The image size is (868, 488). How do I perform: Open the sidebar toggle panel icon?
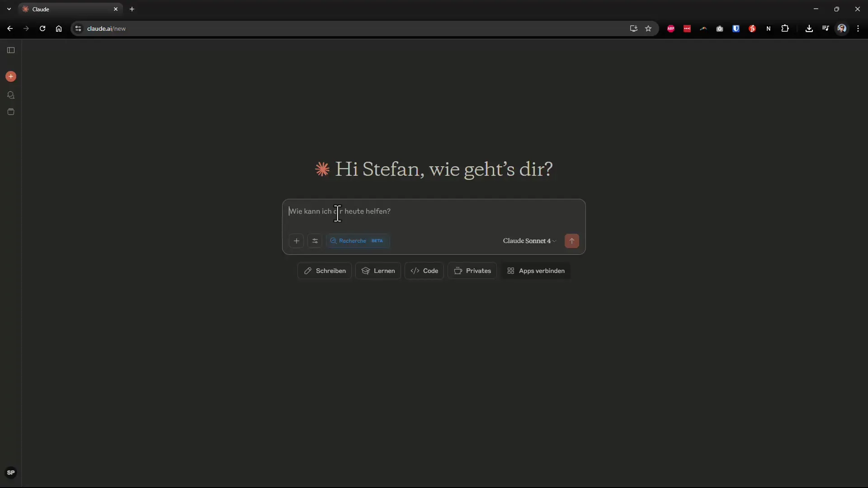pyautogui.click(x=11, y=50)
